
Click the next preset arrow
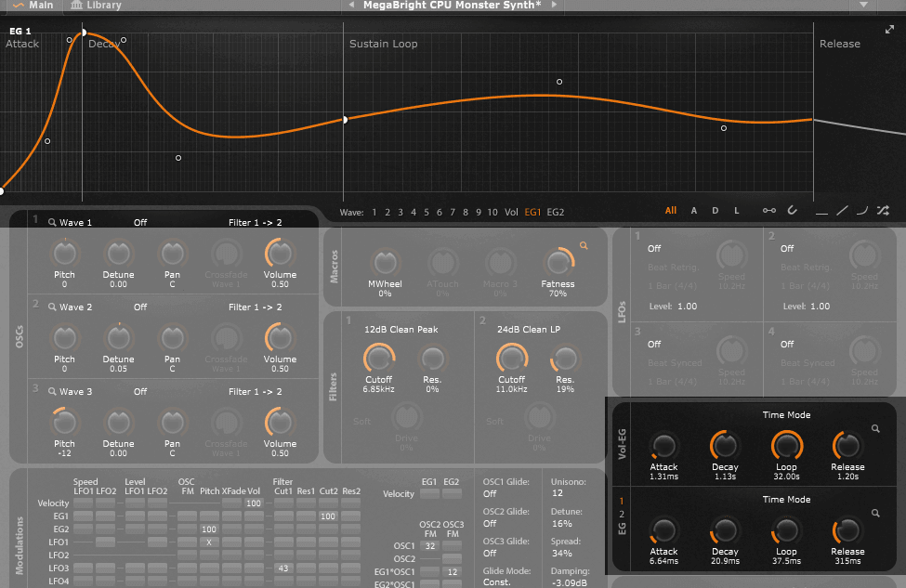pyautogui.click(x=554, y=6)
